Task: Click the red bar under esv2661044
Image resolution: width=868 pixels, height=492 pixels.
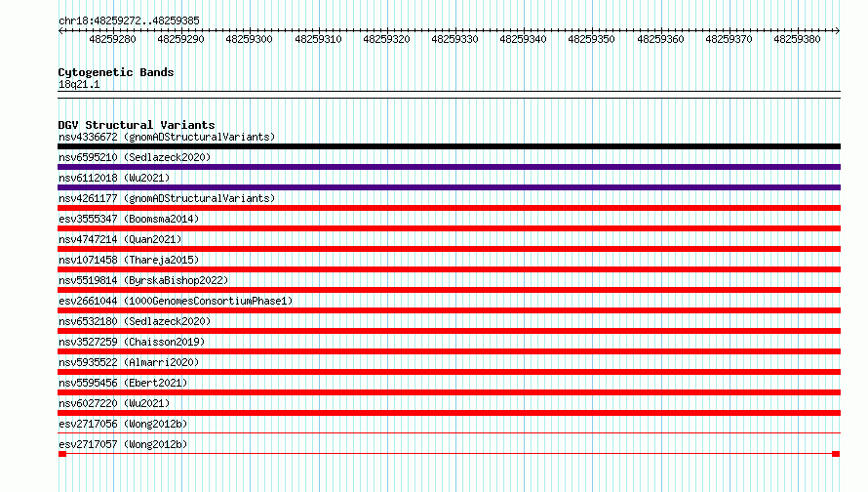Action: tap(449, 310)
